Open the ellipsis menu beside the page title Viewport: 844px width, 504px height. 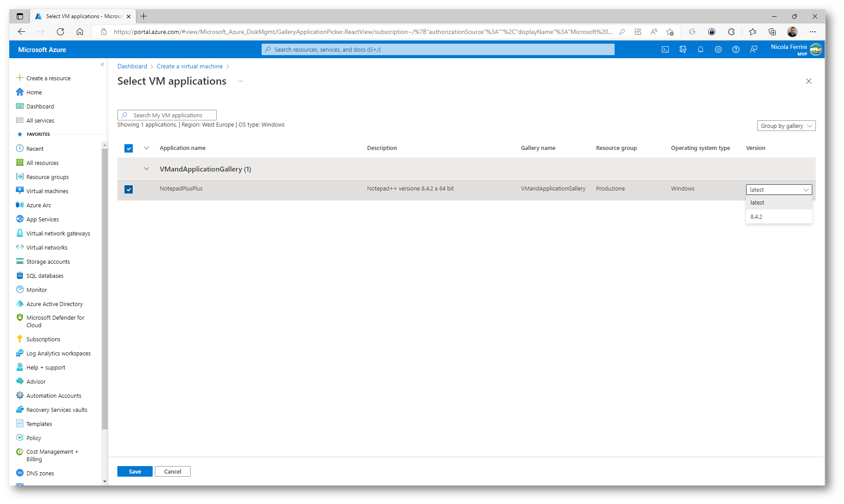click(x=240, y=81)
